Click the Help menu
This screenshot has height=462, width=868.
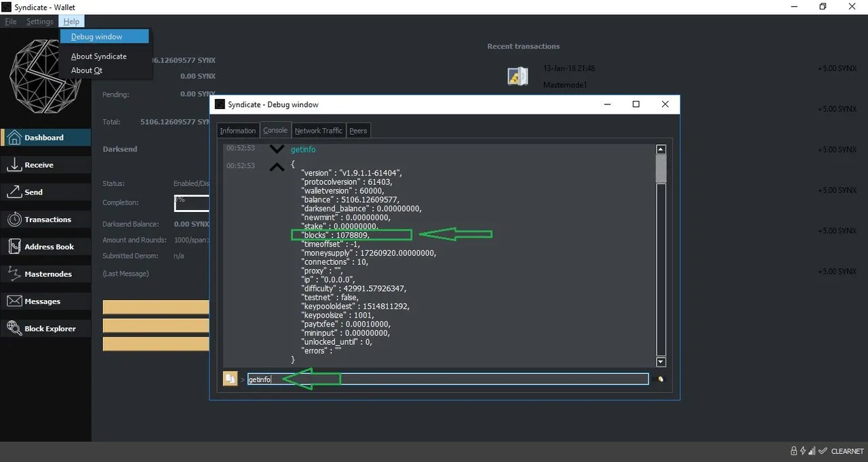(71, 22)
